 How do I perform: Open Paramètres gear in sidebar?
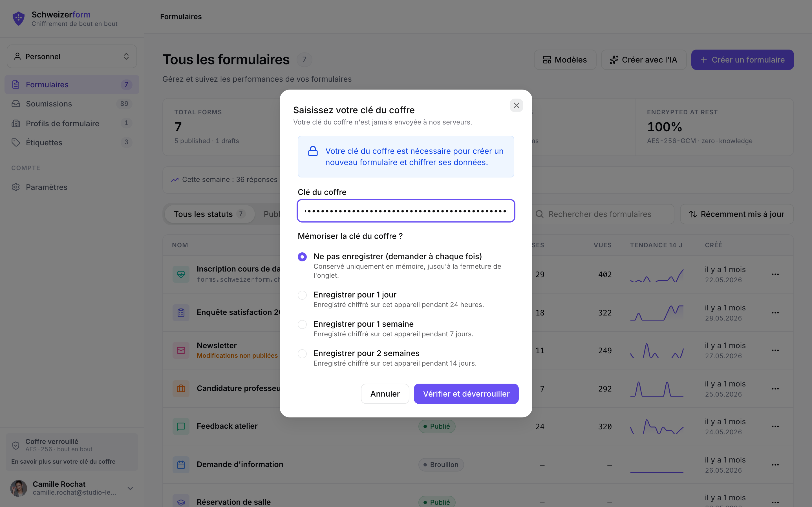[x=16, y=187]
